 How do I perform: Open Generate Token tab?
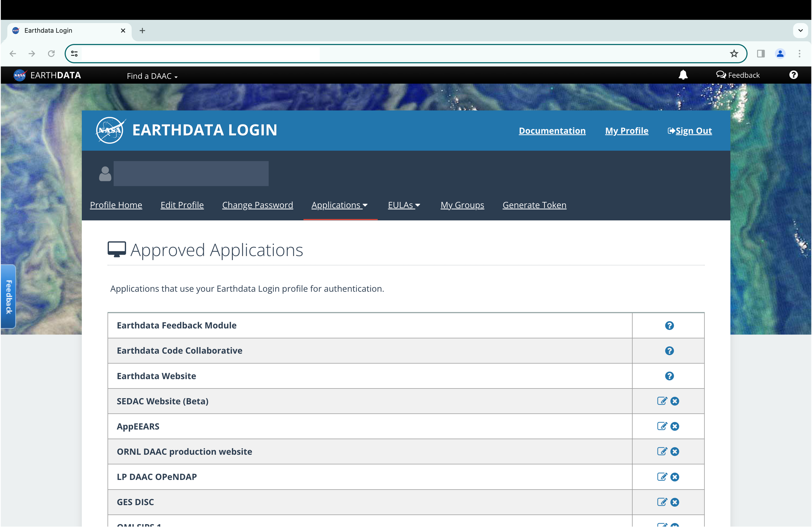(534, 205)
